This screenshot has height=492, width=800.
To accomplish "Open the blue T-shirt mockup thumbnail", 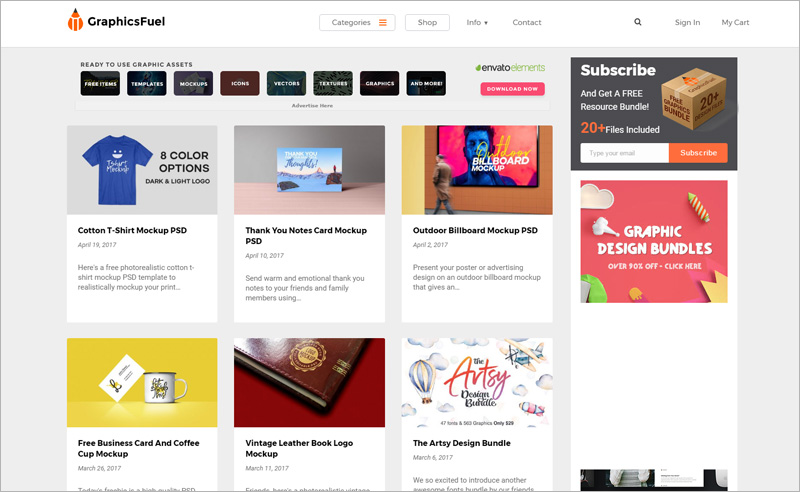I will pos(142,170).
